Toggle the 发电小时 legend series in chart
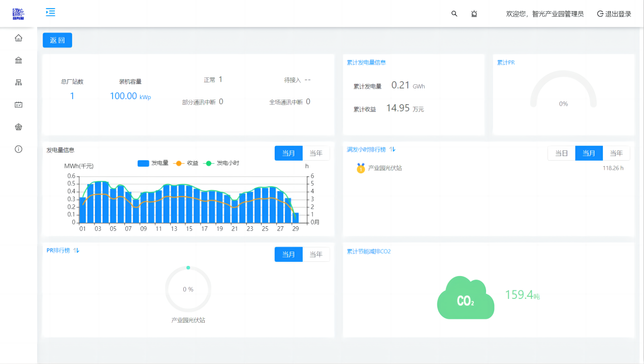 point(221,163)
